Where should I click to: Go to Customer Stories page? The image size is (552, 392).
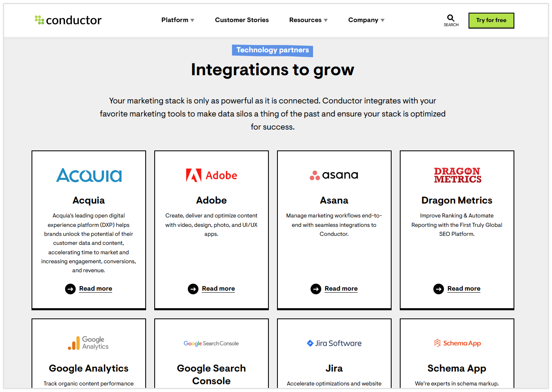pyautogui.click(x=242, y=20)
